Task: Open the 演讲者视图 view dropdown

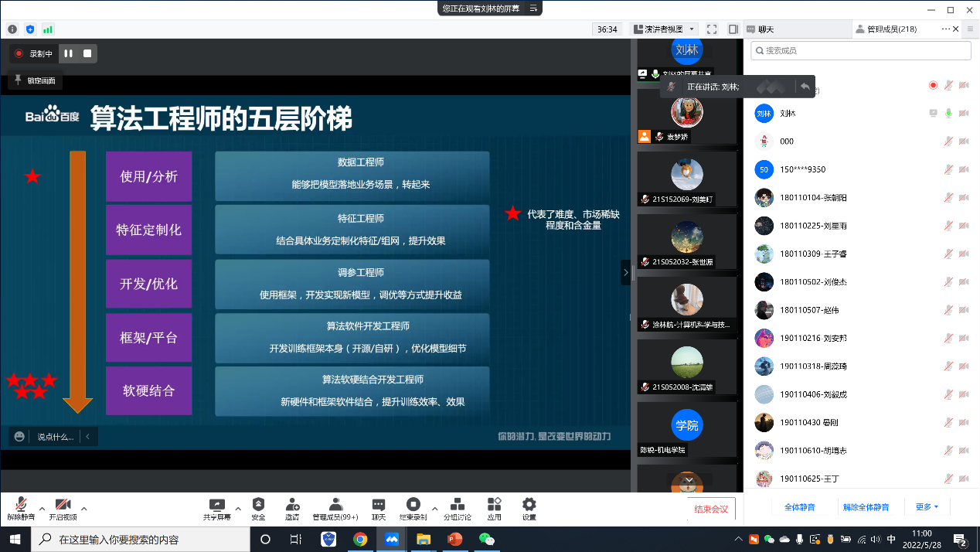Action: pos(664,29)
